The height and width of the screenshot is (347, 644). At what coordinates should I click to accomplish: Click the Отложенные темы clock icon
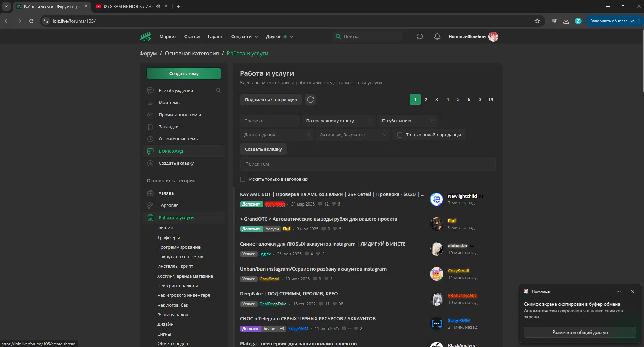150,139
